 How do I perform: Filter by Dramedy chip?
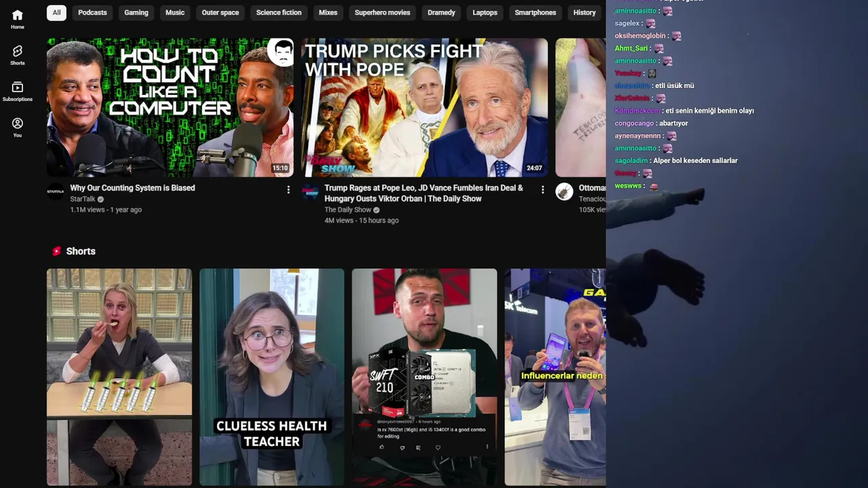441,12
